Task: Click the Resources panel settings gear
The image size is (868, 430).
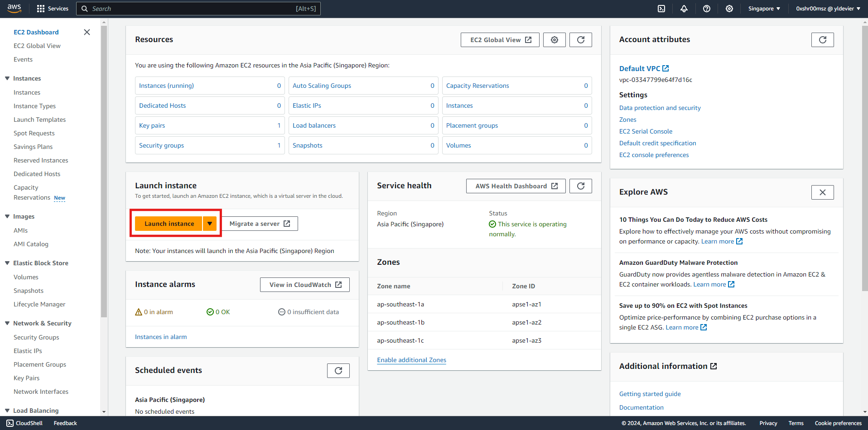Action: pyautogui.click(x=555, y=40)
